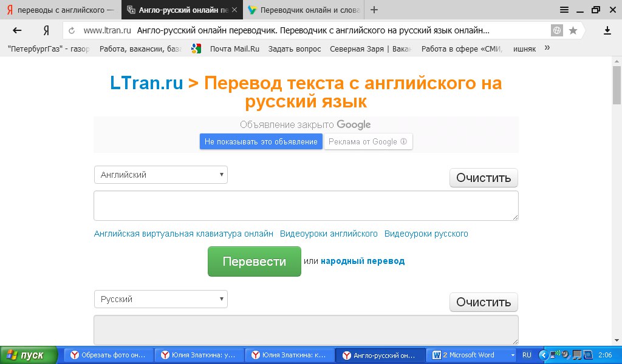Switch to Юлия Златкина: к... taskbar window

click(x=289, y=356)
